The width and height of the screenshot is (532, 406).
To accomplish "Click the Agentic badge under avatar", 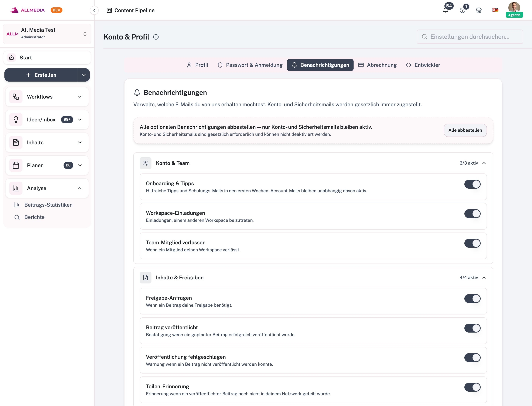I will click(514, 15).
